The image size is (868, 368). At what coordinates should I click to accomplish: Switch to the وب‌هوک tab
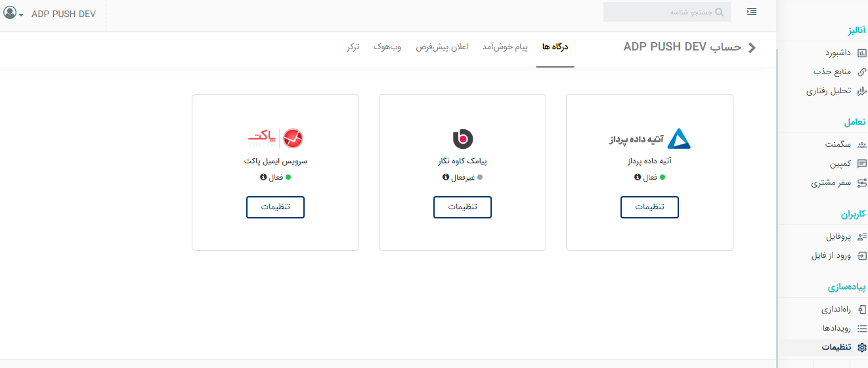point(387,47)
